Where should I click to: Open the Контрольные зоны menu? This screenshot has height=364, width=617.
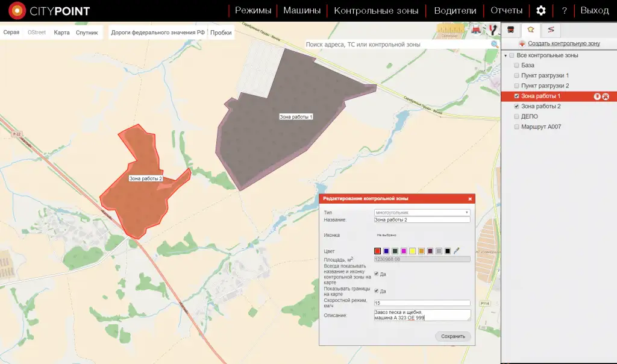coord(376,11)
